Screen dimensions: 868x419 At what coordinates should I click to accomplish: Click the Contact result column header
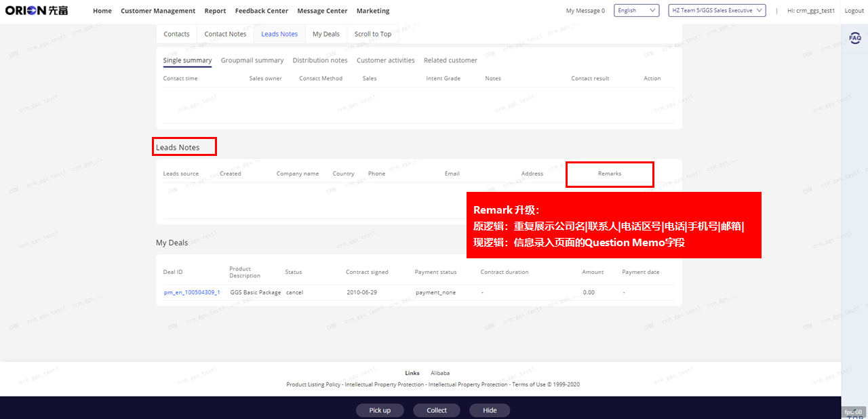pos(590,79)
